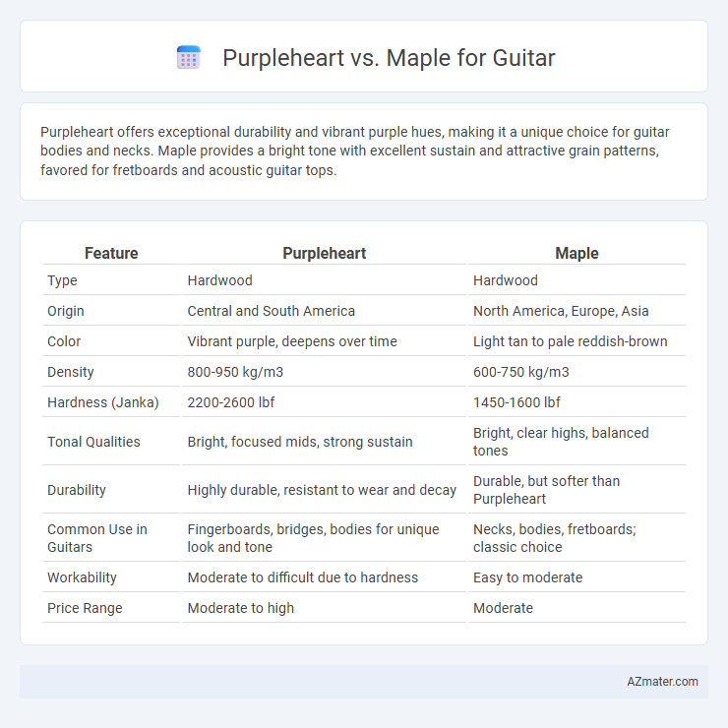Viewport: 728px width, 728px height.
Task: Open the AZmater.com footer link
Action: click(662, 681)
